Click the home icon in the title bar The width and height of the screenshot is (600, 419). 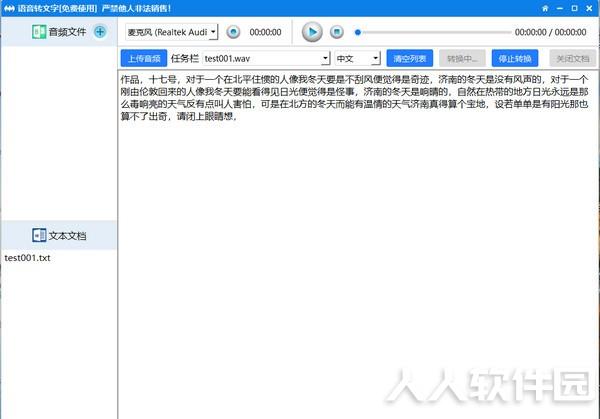coord(545,8)
